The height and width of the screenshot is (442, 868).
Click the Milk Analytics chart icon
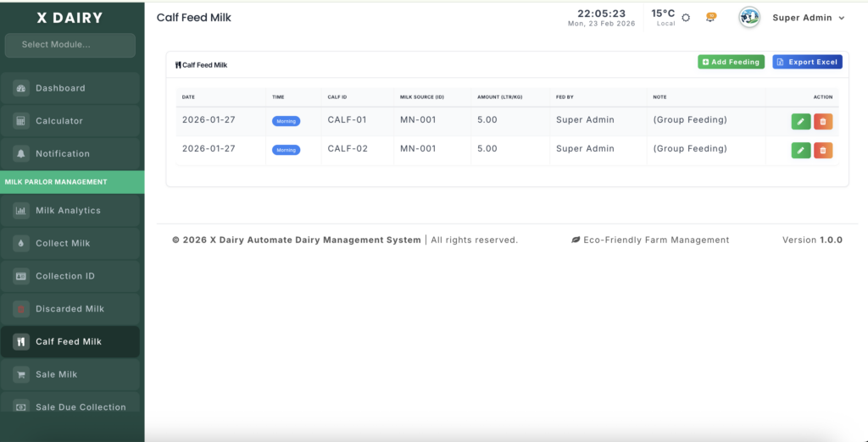[21, 211]
